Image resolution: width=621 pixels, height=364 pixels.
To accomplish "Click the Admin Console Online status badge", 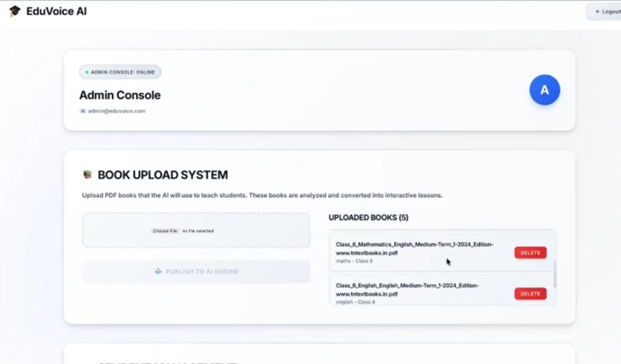I will pos(120,72).
